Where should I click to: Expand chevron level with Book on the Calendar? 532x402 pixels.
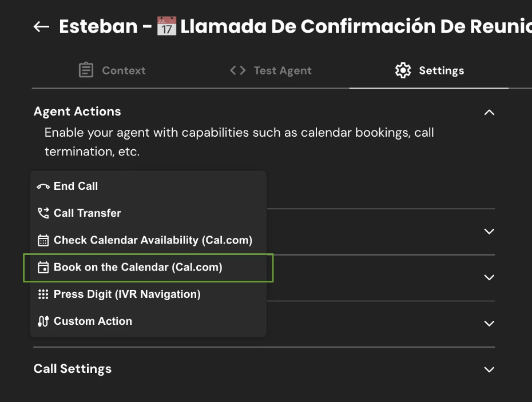point(489,277)
